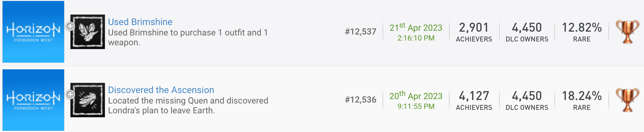Click the 2,901 Achievers count

(474, 28)
